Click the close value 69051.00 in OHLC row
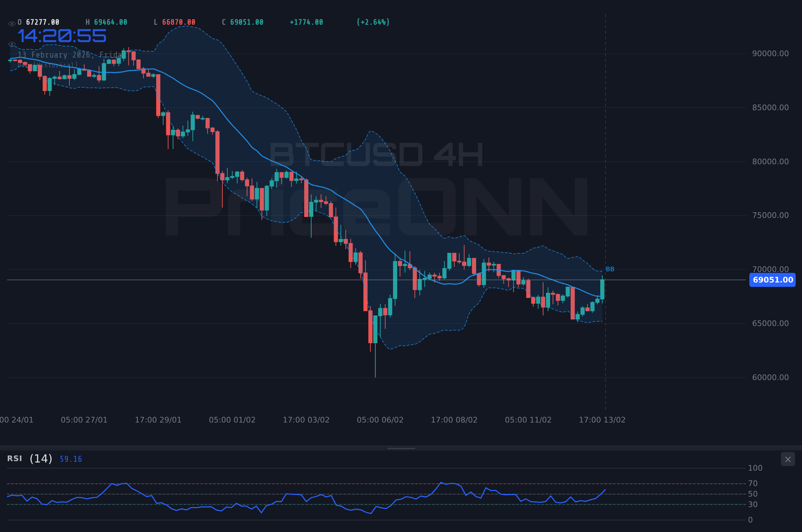 pyautogui.click(x=247, y=22)
